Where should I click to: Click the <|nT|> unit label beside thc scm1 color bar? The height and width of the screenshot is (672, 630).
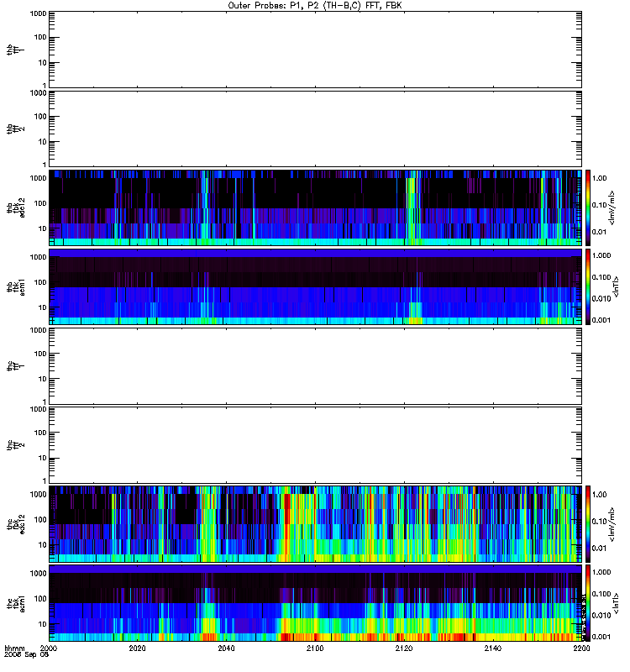click(617, 603)
